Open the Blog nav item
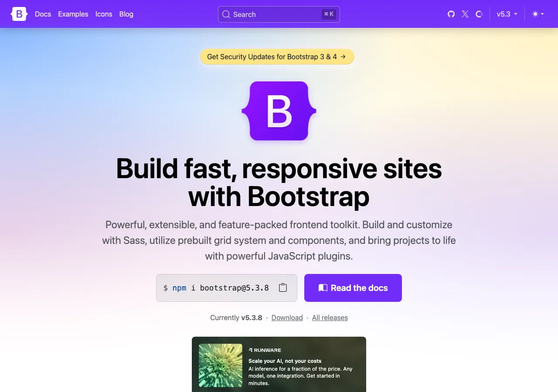The width and height of the screenshot is (558, 392). 126,14
